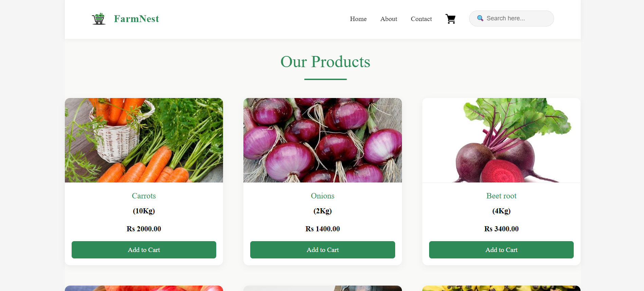Click the Our Products heading
644x291 pixels.
(x=325, y=62)
